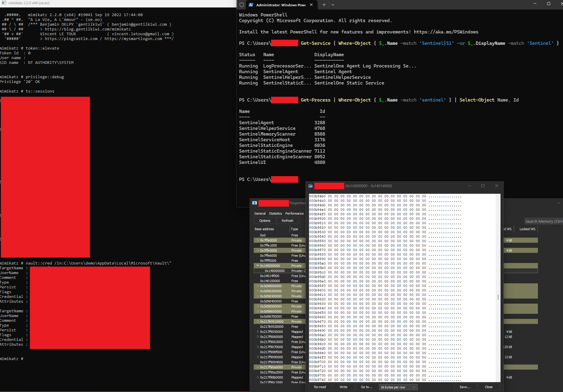Viewport: 563px width, 392px height.
Task: Open the 16 bytes per row dropdown
Action: pyautogui.click(x=398, y=387)
